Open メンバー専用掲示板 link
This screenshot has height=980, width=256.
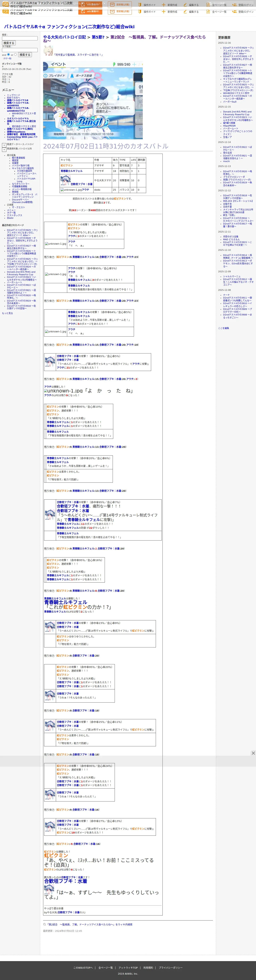22,189
